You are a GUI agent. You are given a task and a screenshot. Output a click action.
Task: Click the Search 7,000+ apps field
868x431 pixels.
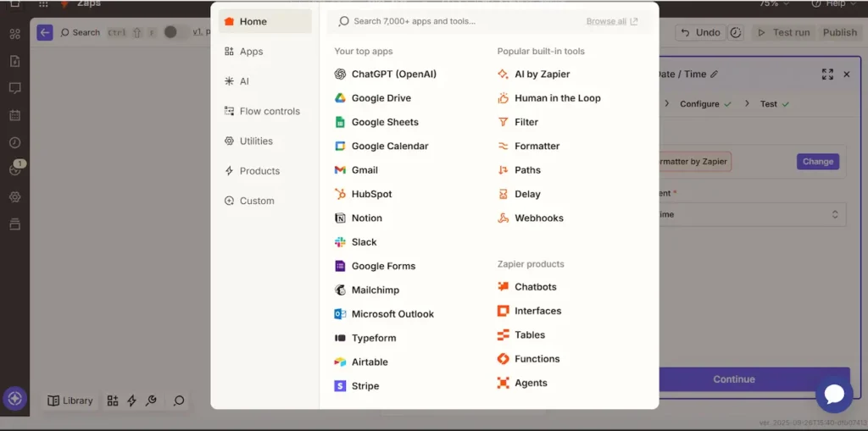click(x=458, y=21)
